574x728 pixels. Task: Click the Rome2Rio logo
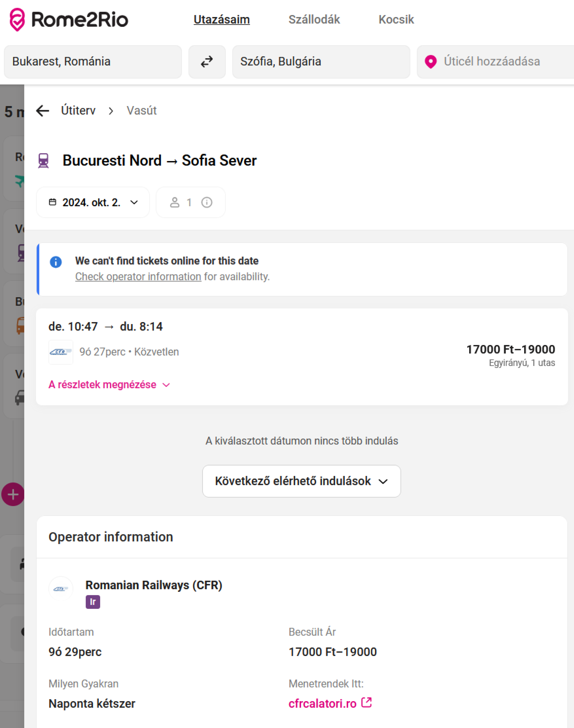69,20
